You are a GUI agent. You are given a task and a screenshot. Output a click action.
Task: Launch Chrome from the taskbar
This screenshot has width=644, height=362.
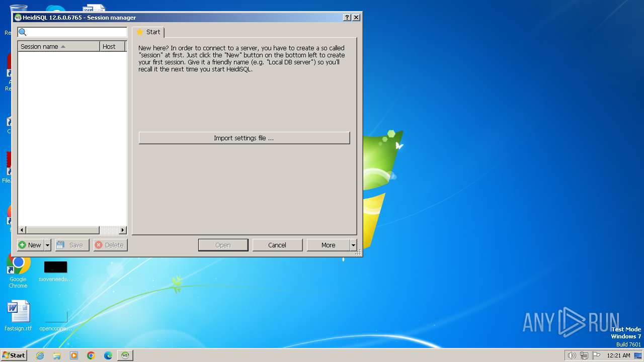click(x=91, y=355)
